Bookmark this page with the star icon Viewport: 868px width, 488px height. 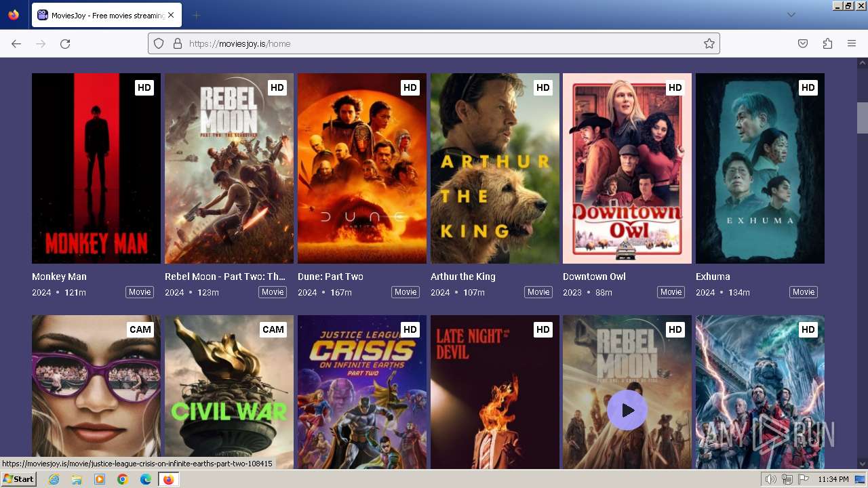pyautogui.click(x=709, y=43)
